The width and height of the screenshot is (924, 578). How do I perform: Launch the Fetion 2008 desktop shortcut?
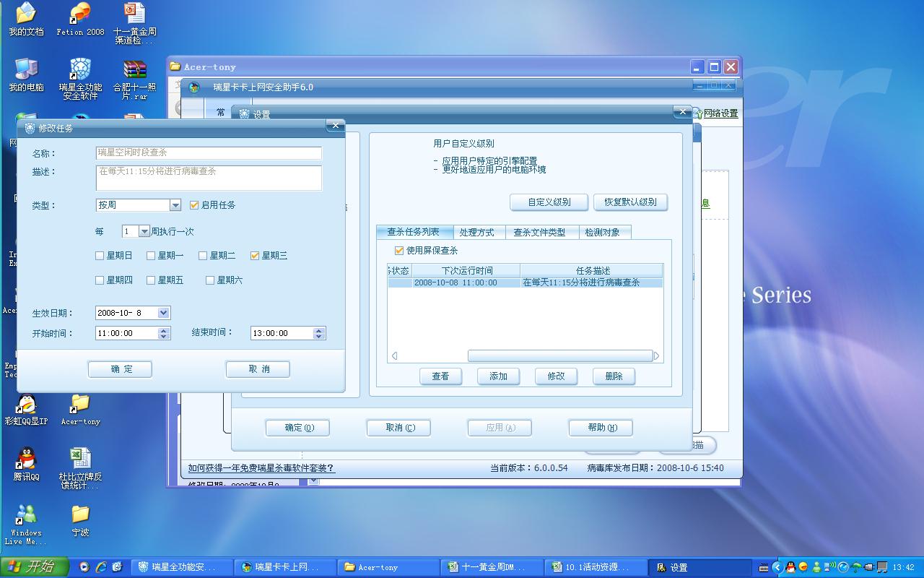click(x=80, y=19)
